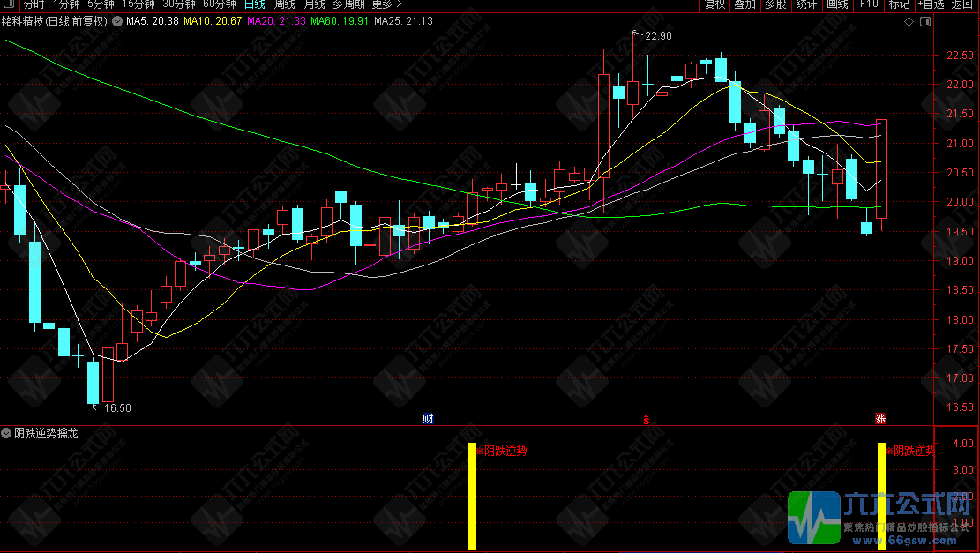This screenshot has height=553, width=980.
Task: Open the 多周期 multi-period tab
Action: tap(348, 4)
